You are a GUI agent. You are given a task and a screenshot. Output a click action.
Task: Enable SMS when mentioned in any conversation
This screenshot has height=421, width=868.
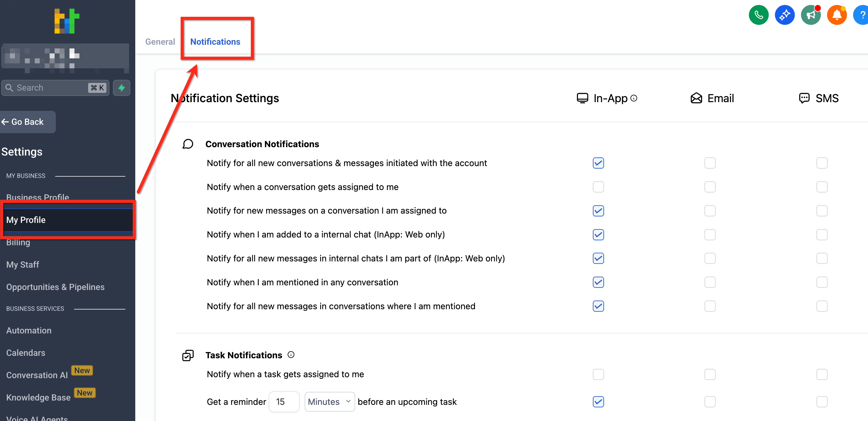pyautogui.click(x=821, y=282)
